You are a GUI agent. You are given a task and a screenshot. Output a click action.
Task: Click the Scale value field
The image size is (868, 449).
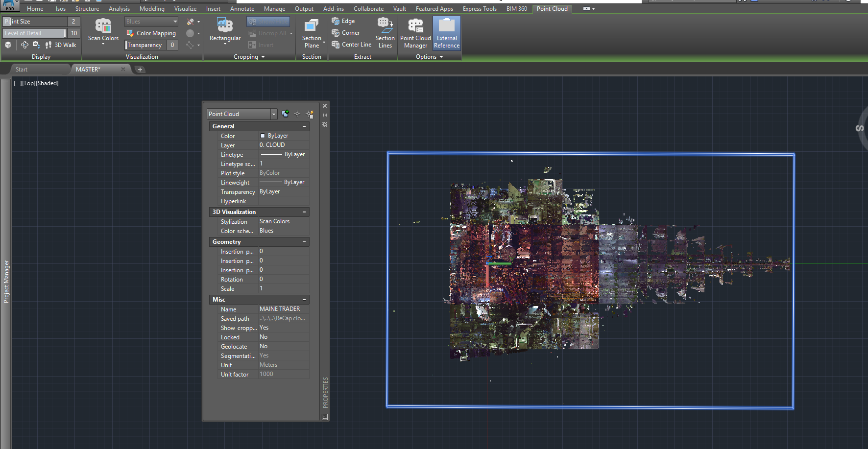click(284, 288)
